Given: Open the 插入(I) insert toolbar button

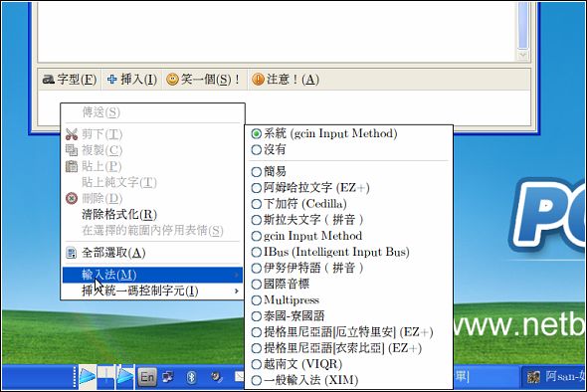Looking at the screenshot, I should 132,80.
